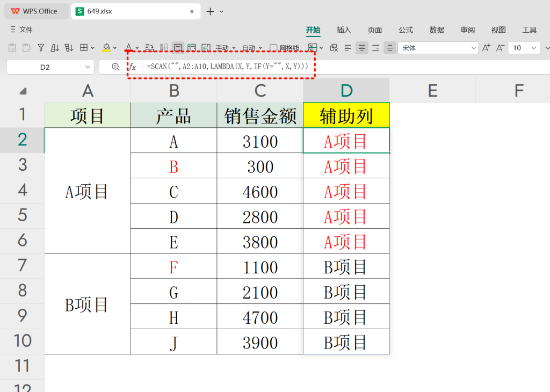Increase font size with A+ icon
Screen dimensions: 550x392
pyautogui.click(x=487, y=48)
